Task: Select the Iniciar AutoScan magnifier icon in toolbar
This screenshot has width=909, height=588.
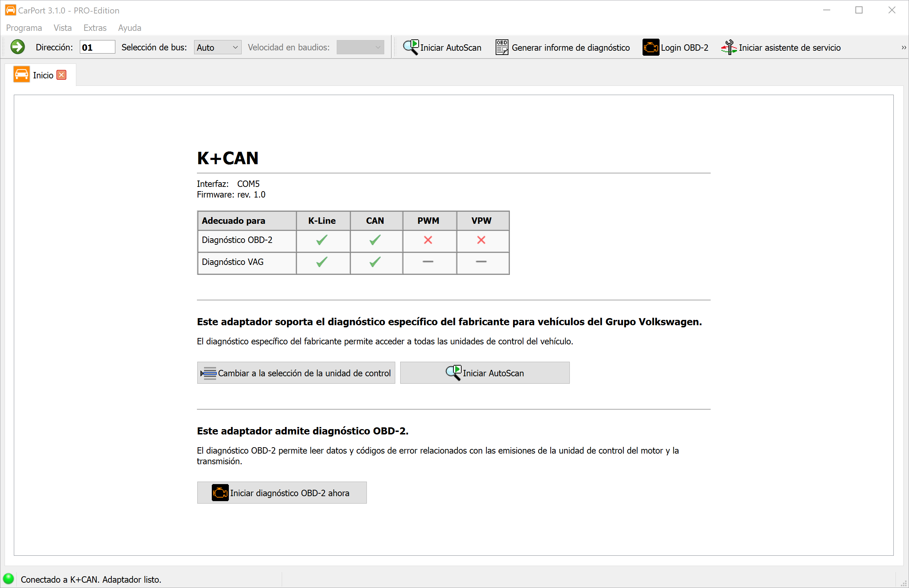Action: tap(410, 46)
